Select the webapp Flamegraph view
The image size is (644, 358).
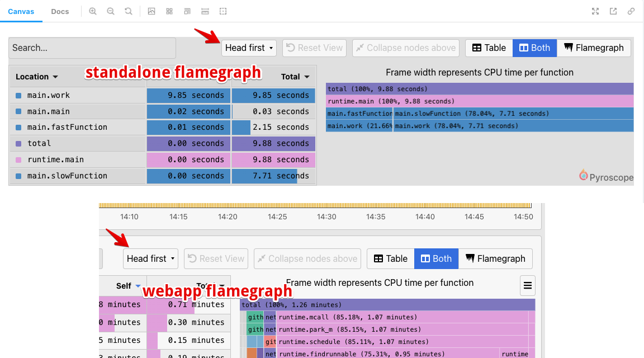pyautogui.click(x=495, y=258)
